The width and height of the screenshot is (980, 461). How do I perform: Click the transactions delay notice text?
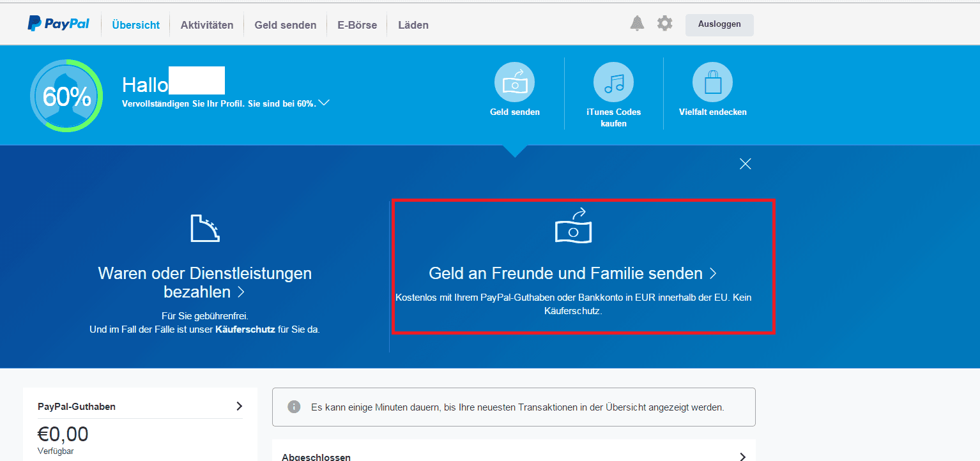(x=517, y=407)
